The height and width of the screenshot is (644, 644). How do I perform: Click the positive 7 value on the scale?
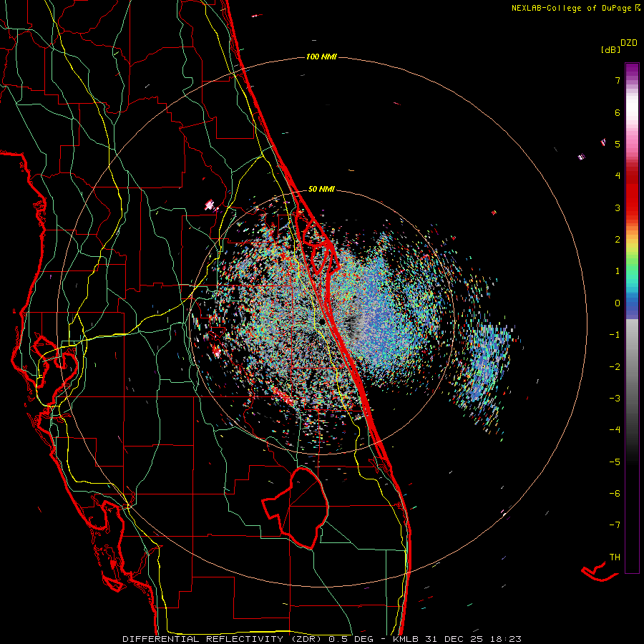(618, 80)
